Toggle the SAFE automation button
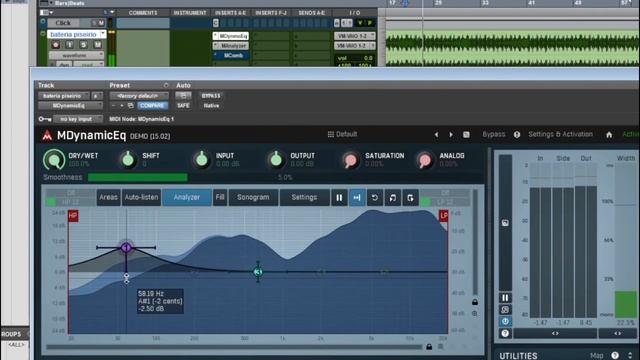 183,106
